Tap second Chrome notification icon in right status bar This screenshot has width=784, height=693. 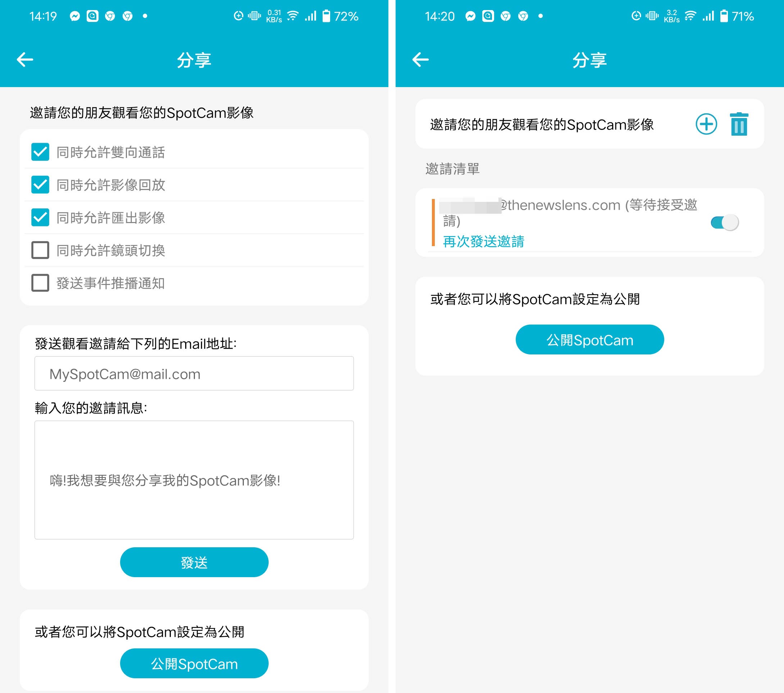coord(523,16)
